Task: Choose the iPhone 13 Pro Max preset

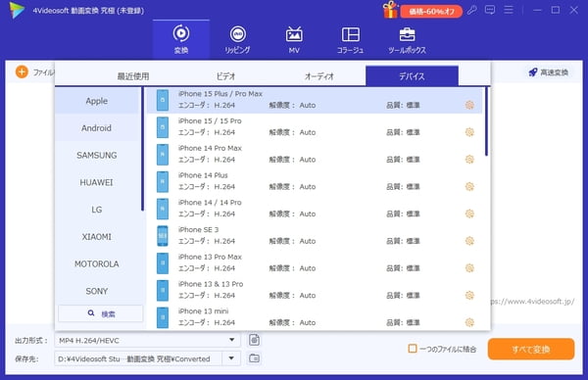Action: coord(315,262)
